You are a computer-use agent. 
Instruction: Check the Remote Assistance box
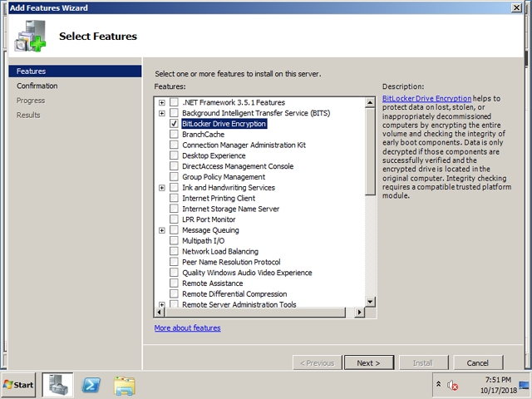174,283
